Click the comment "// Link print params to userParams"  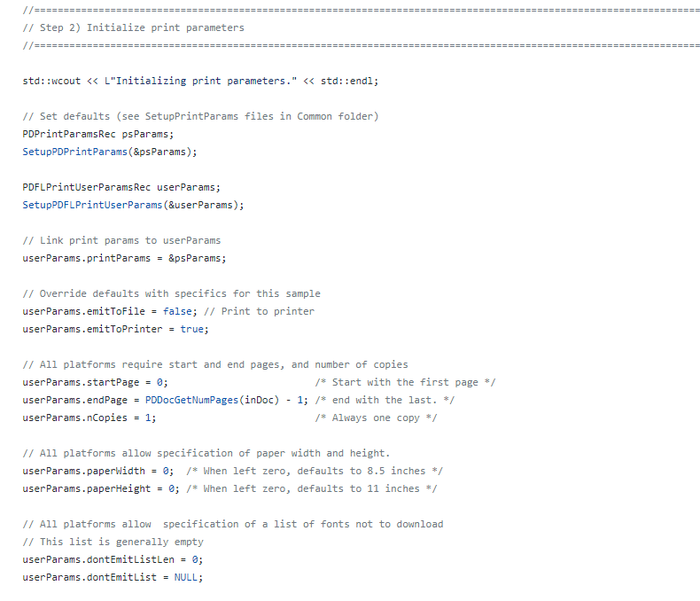coord(122,241)
